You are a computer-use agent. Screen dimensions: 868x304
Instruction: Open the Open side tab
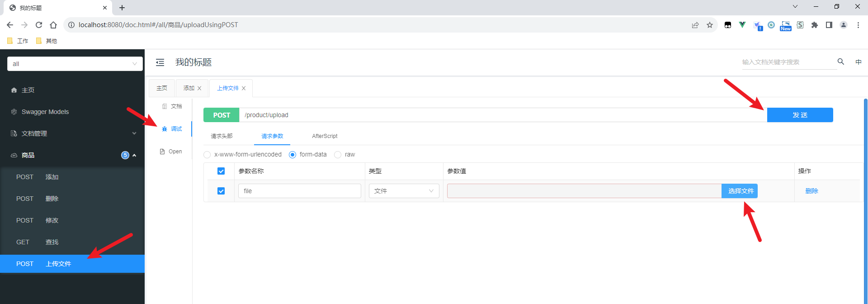[x=171, y=152]
